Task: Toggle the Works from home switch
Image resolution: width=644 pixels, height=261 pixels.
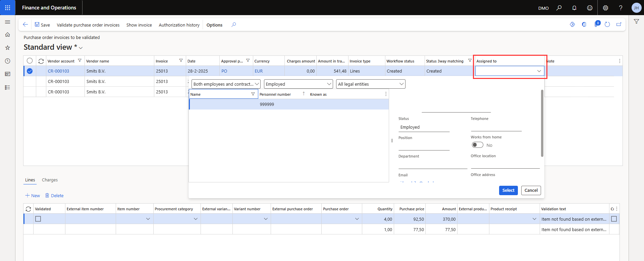Action: (x=477, y=145)
